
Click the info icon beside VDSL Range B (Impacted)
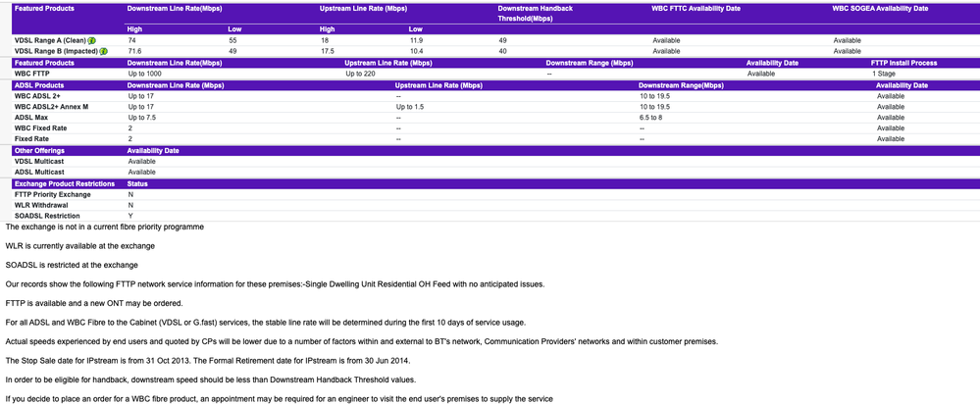(103, 52)
